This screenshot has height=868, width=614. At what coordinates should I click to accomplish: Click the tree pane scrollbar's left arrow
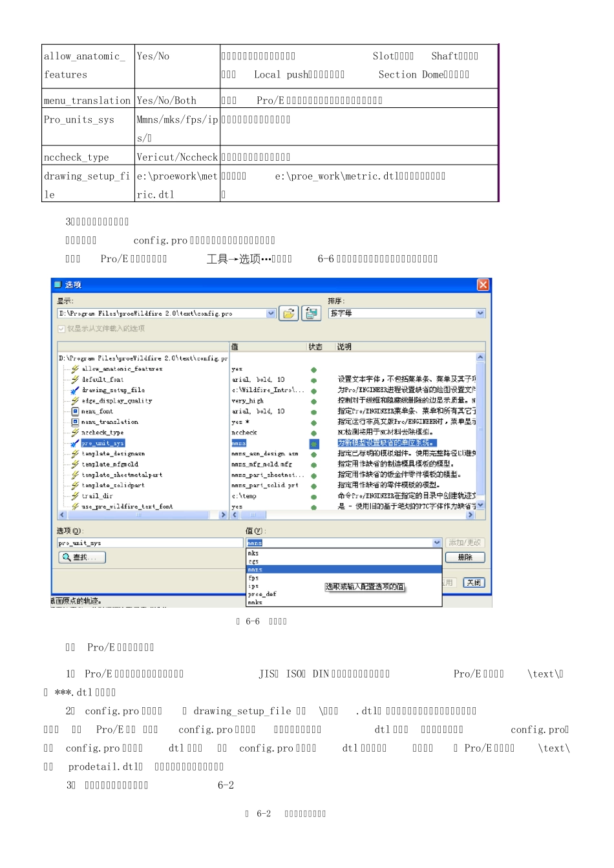coord(62,515)
